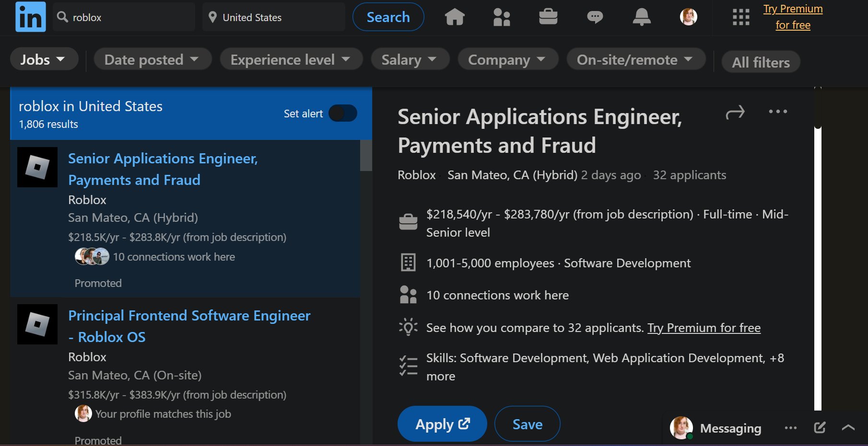Viewport: 868px width, 446px height.
Task: Click the connections people icon in details
Action: click(408, 295)
